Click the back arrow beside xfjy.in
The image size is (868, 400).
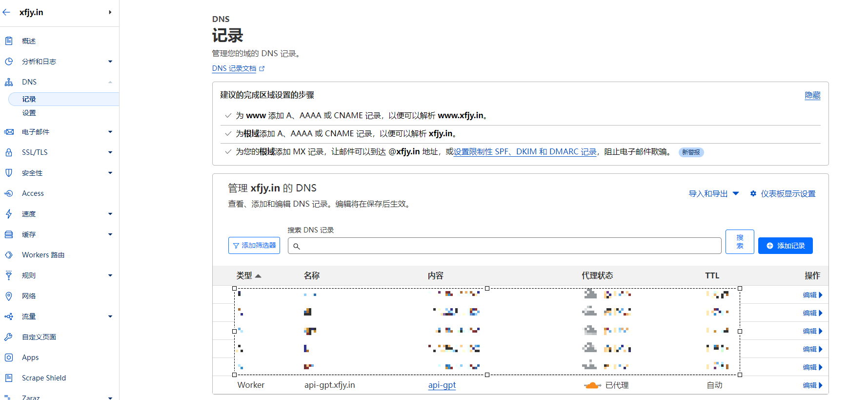click(x=6, y=12)
